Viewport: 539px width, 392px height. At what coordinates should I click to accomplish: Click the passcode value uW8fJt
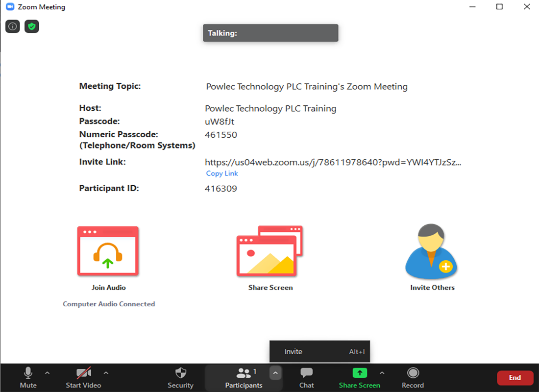tap(220, 122)
